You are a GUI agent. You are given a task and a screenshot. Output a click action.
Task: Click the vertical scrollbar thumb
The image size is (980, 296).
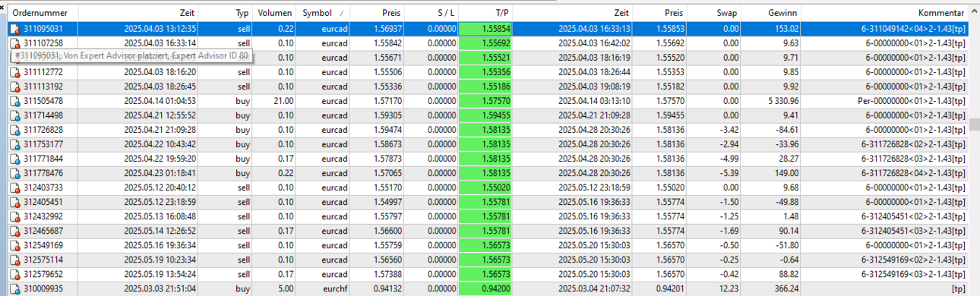coord(974,125)
